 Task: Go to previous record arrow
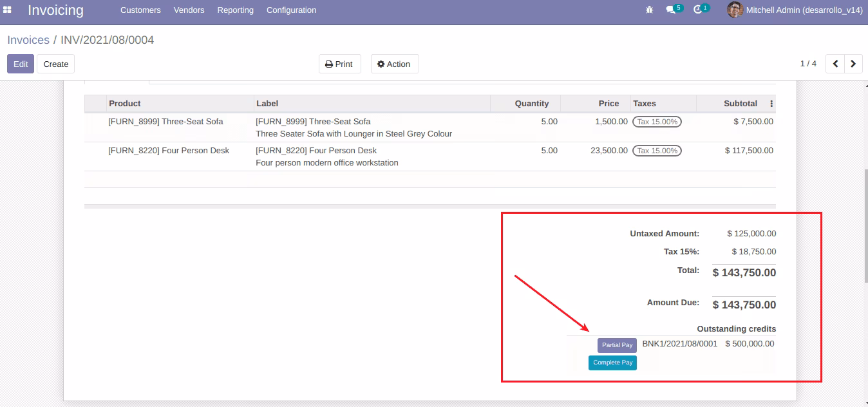[x=835, y=64]
